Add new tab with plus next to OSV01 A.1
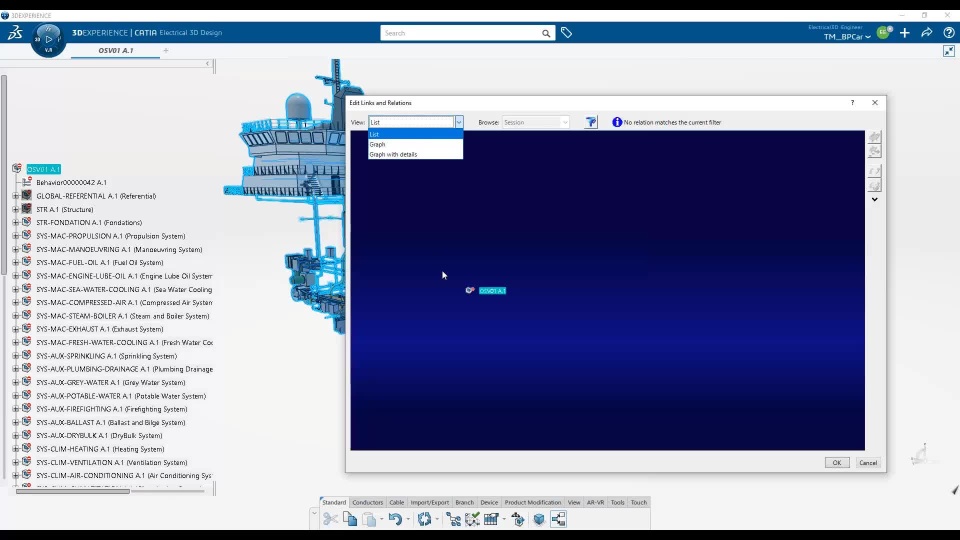This screenshot has height=540, width=960. pos(166,51)
